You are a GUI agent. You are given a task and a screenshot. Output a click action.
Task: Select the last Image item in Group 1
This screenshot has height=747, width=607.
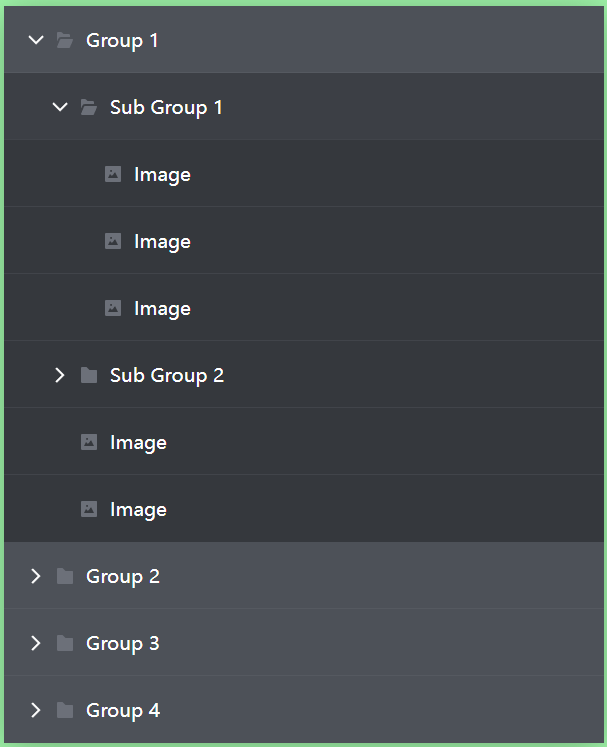pos(304,509)
